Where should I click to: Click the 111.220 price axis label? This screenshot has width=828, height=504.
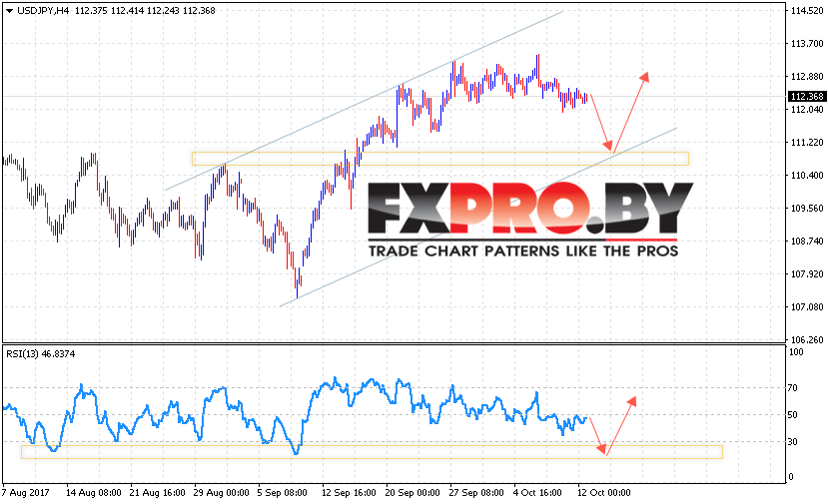click(807, 143)
